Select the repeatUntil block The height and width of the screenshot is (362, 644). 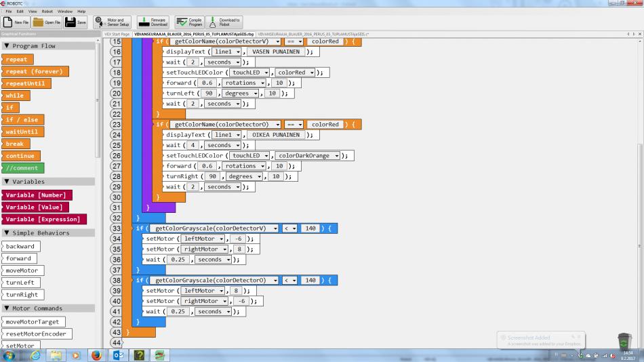pos(26,83)
